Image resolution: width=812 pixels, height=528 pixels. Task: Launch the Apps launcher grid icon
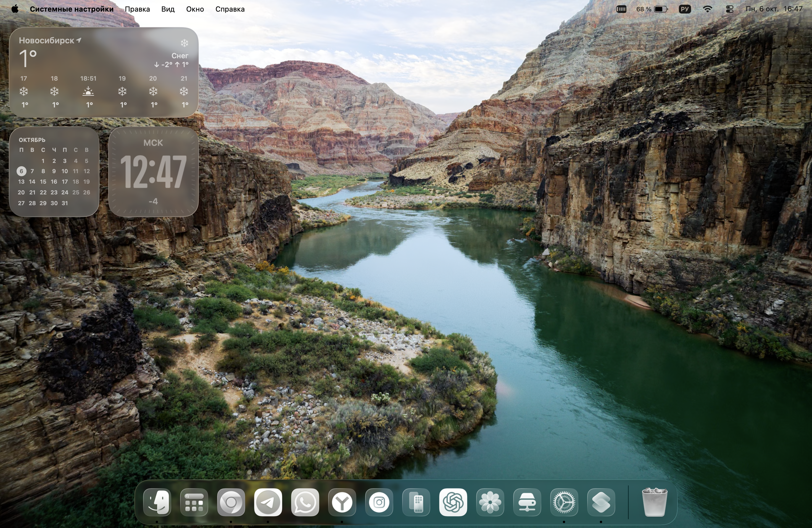click(x=194, y=502)
